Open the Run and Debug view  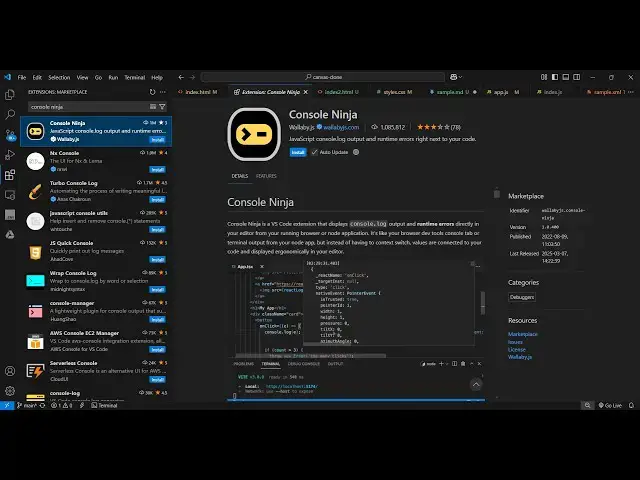click(10, 155)
